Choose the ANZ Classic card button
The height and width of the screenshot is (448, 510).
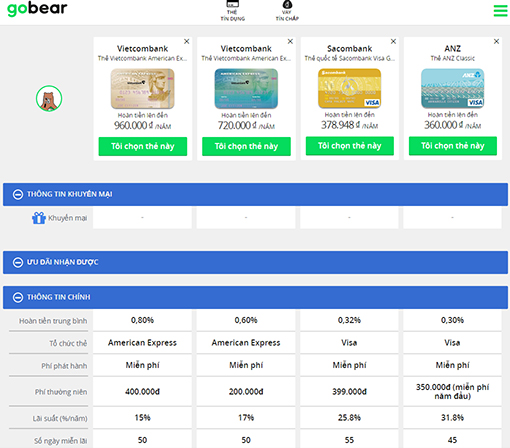[x=453, y=146]
